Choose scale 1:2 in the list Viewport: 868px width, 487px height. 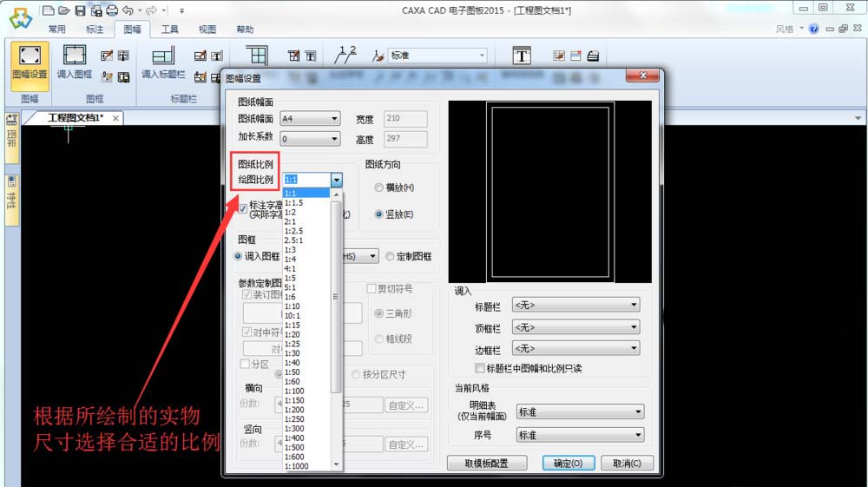307,213
